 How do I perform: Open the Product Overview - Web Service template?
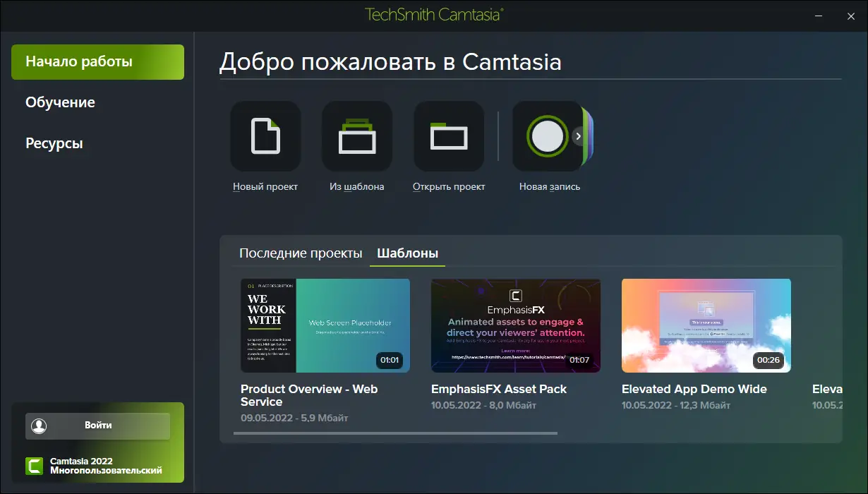pyautogui.click(x=325, y=325)
